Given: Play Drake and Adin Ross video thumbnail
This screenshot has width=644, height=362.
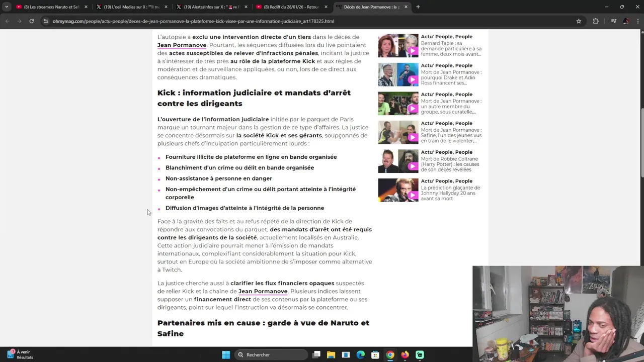Looking at the screenshot, I should [398, 74].
